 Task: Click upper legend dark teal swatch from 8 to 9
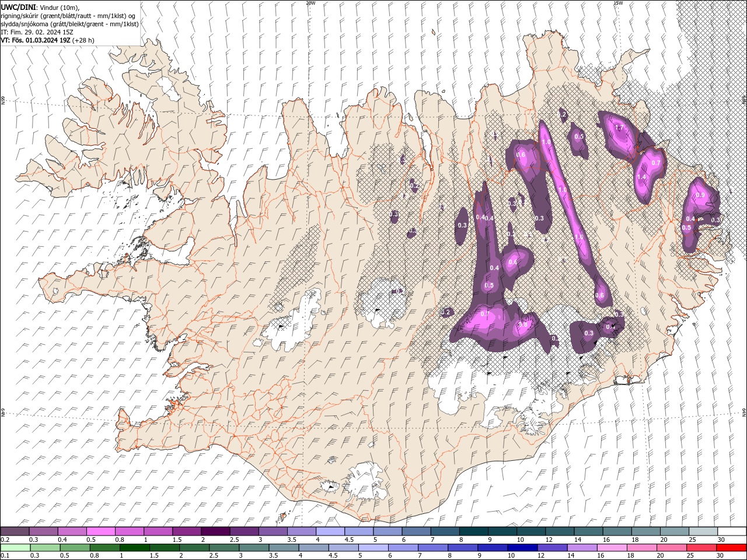(473, 531)
